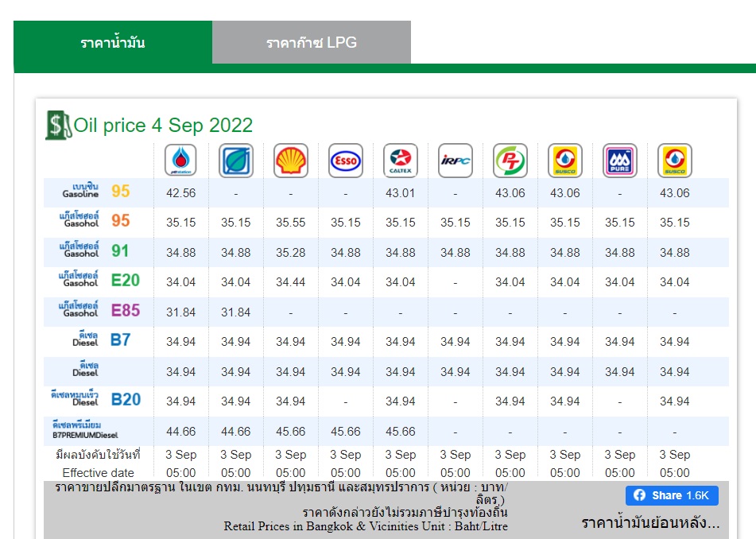Select the Gasoline 95 row label
Viewport: 756px width, 539px height.
tap(96, 191)
